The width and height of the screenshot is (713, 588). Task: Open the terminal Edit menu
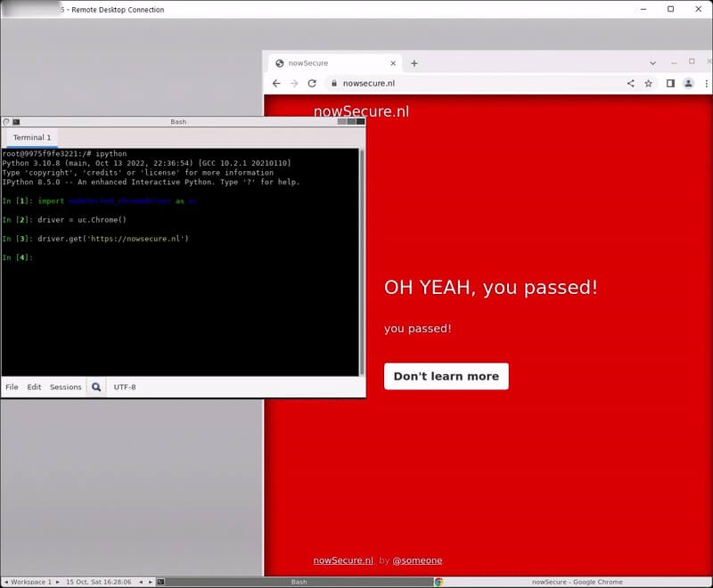34,387
